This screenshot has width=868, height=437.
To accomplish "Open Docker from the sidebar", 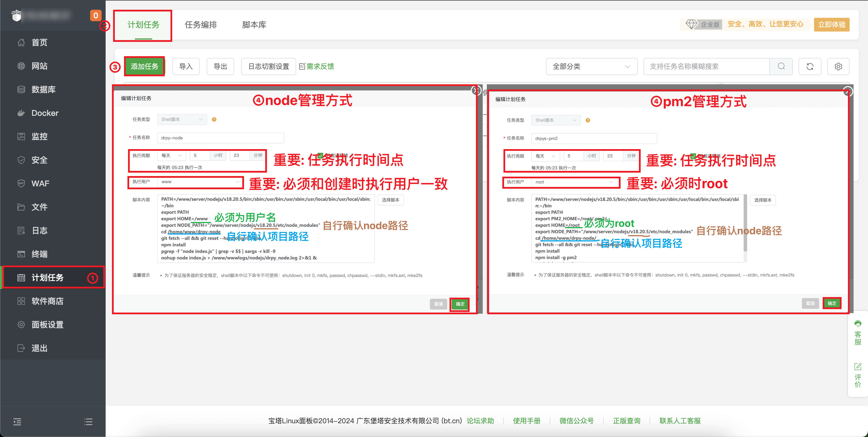I will [x=45, y=113].
